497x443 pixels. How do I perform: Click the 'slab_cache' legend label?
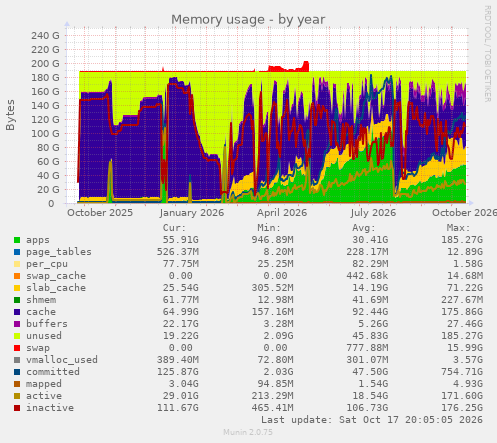click(x=56, y=288)
